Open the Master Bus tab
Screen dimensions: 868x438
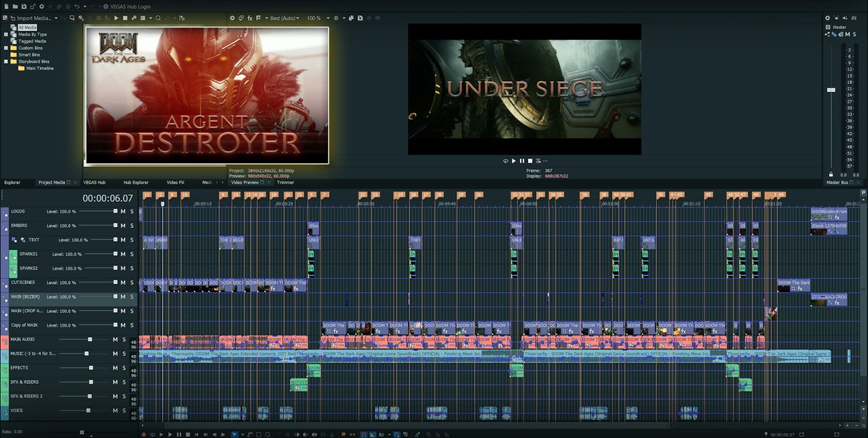coord(837,182)
